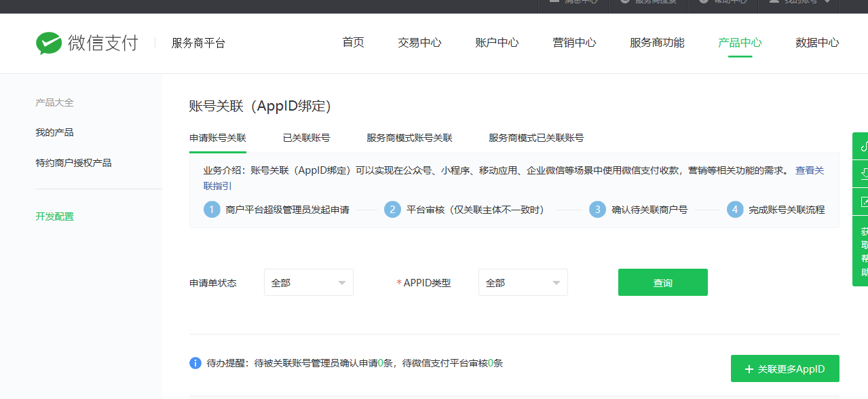Switch to the 已关联账号 tab
Screen dimensions: 868x399
307,138
